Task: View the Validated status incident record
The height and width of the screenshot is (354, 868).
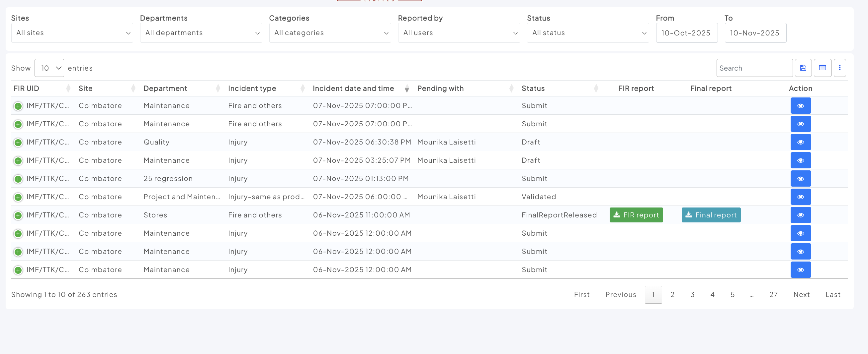Action: (800, 197)
